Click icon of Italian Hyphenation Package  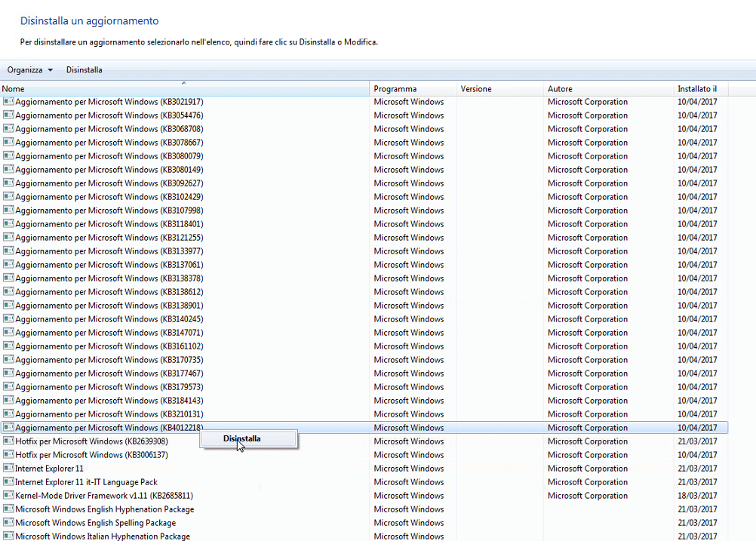8,536
